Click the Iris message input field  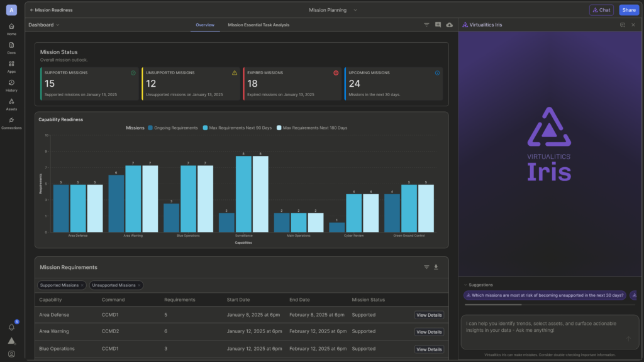pyautogui.click(x=550, y=332)
